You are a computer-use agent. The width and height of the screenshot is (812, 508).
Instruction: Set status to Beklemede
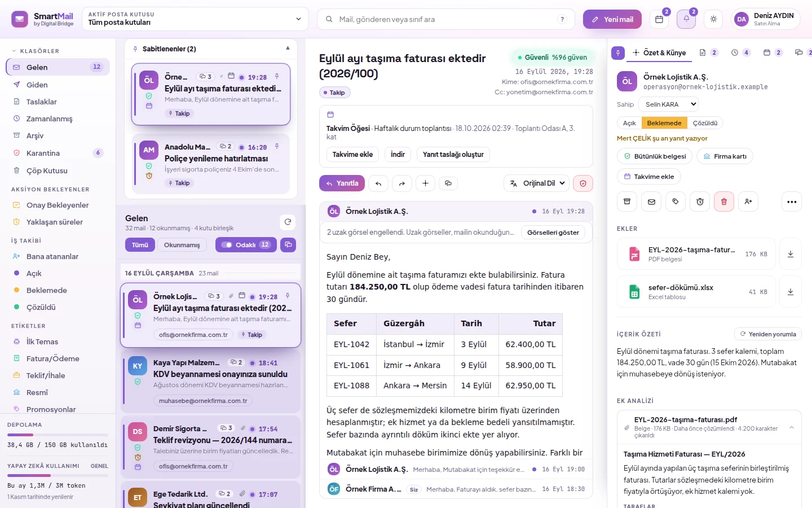coord(664,123)
